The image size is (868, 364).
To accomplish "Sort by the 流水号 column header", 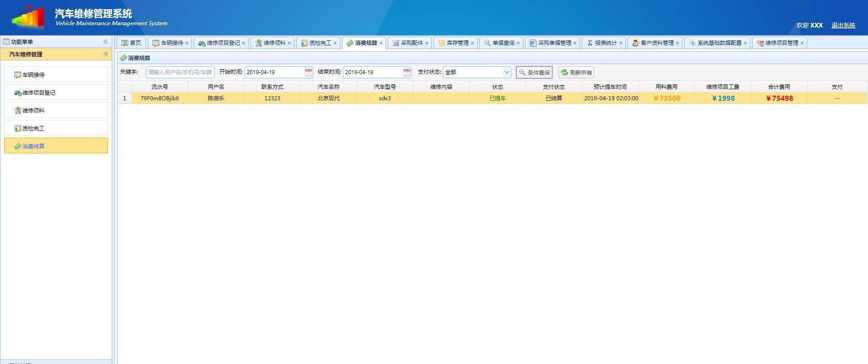I will (x=160, y=87).
